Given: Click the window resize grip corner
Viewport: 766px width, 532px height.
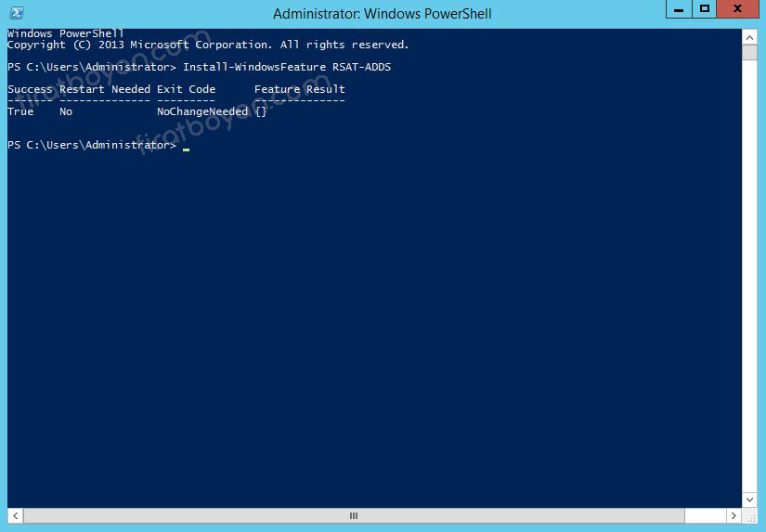Looking at the screenshot, I should 751,517.
